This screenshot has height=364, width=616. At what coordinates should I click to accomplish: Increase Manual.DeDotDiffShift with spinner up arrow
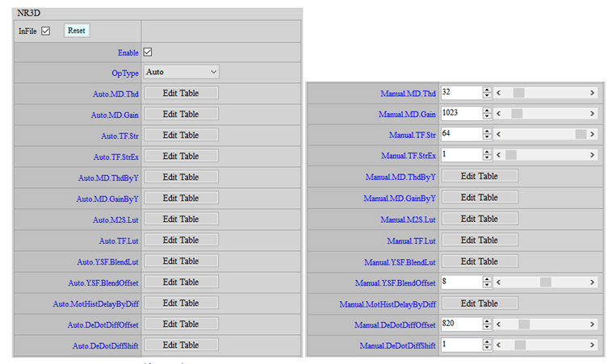[x=487, y=341]
